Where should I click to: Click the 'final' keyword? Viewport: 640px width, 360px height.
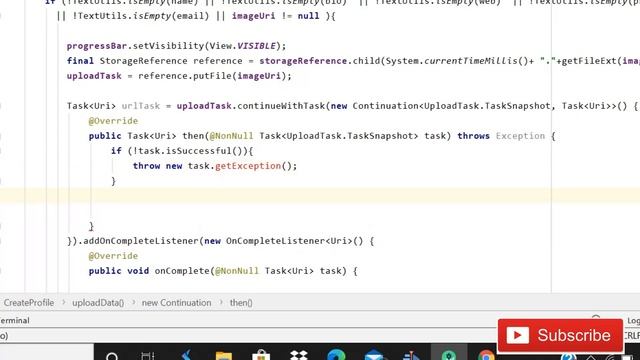(x=80, y=61)
